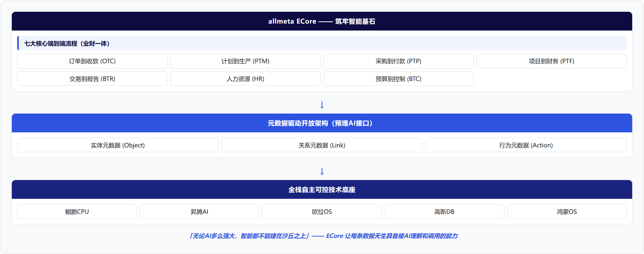Select the 七大核心端到端流程 section title
Image resolution: width=644 pixels, height=254 pixels.
tap(322, 43)
